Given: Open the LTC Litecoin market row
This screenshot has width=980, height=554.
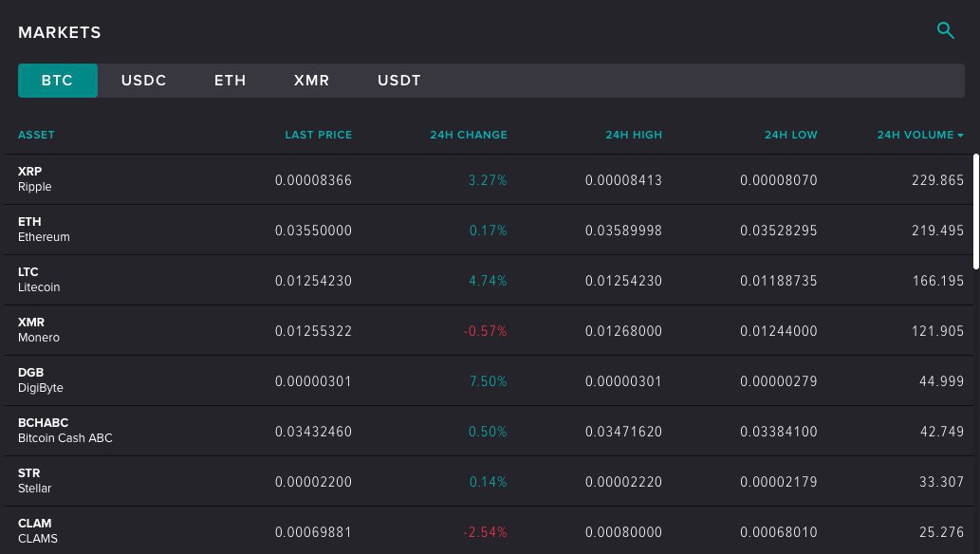Looking at the screenshot, I should pyautogui.click(x=489, y=280).
